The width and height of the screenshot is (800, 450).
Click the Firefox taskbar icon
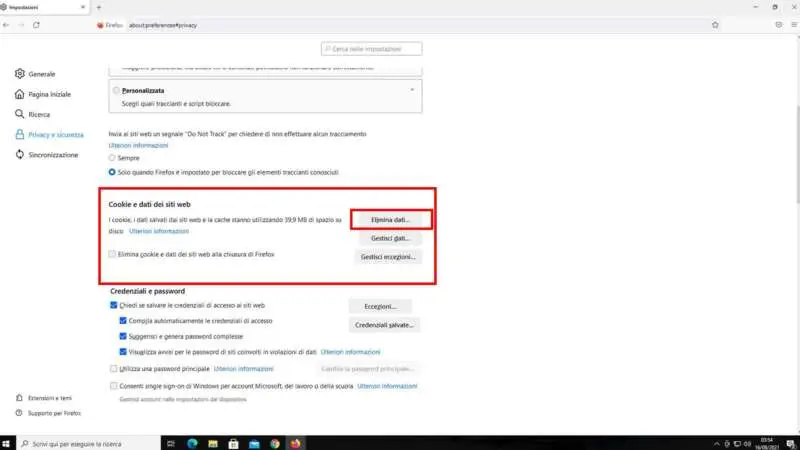[x=295, y=444]
